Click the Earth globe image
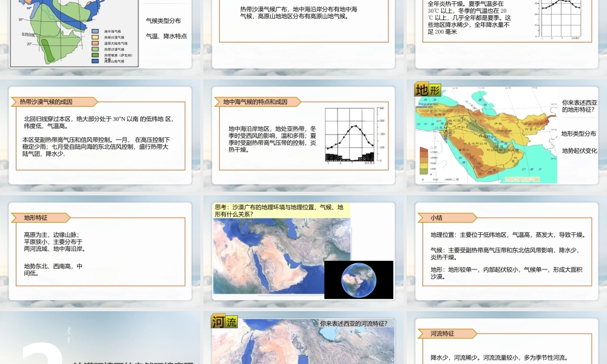 coord(359,280)
